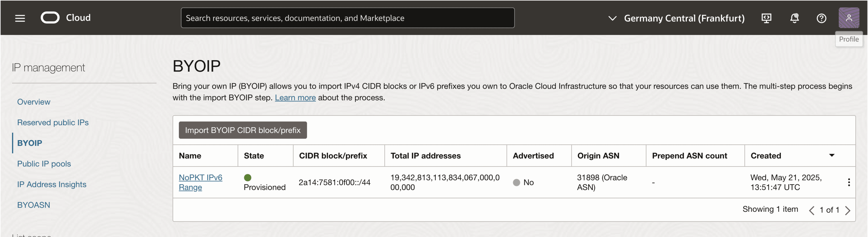The height and width of the screenshot is (237, 868).
Task: Open the hamburger navigation menu
Action: (20, 18)
